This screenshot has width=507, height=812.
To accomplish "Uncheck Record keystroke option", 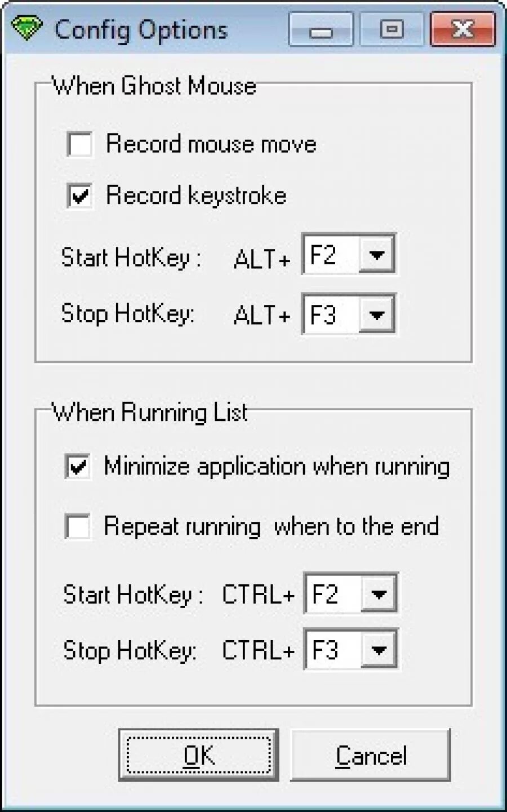I will tap(79, 196).
